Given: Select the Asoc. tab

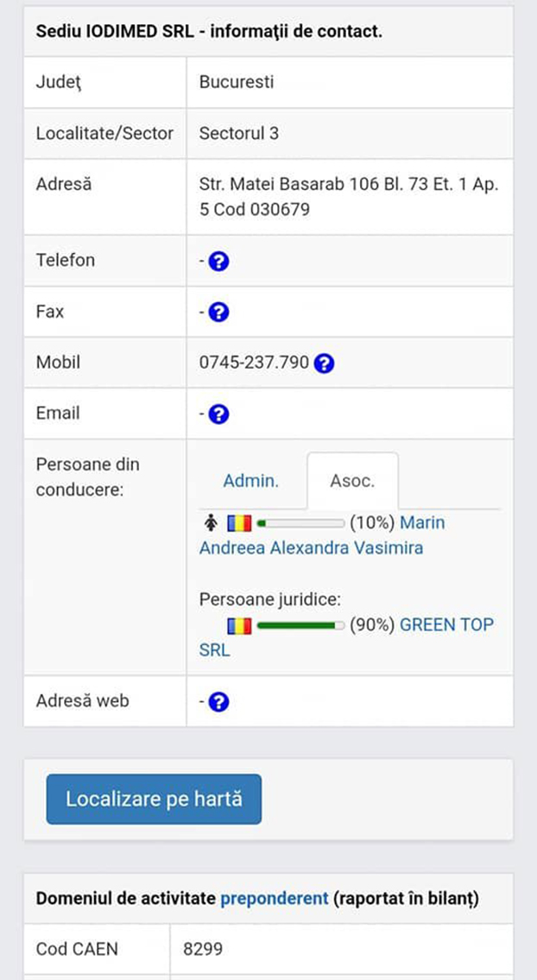Looking at the screenshot, I should click(x=351, y=481).
